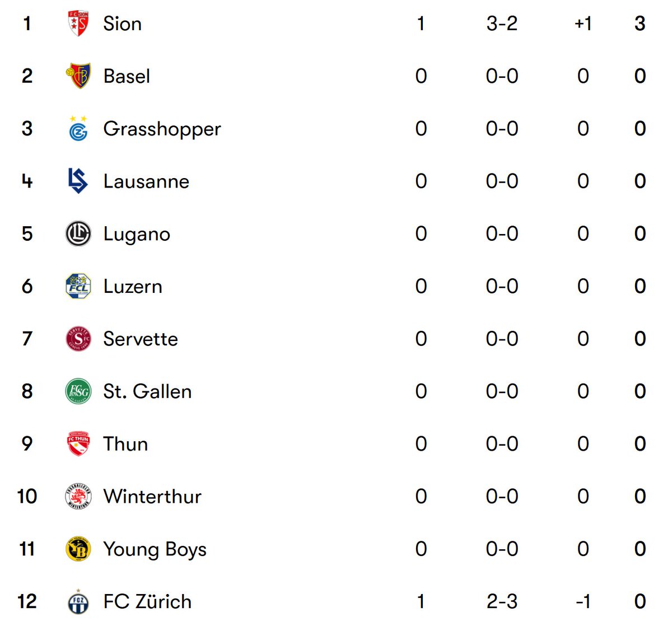Viewport: 672px width, 631px height.
Task: Click the Grasshopper club logo
Action: point(78,129)
